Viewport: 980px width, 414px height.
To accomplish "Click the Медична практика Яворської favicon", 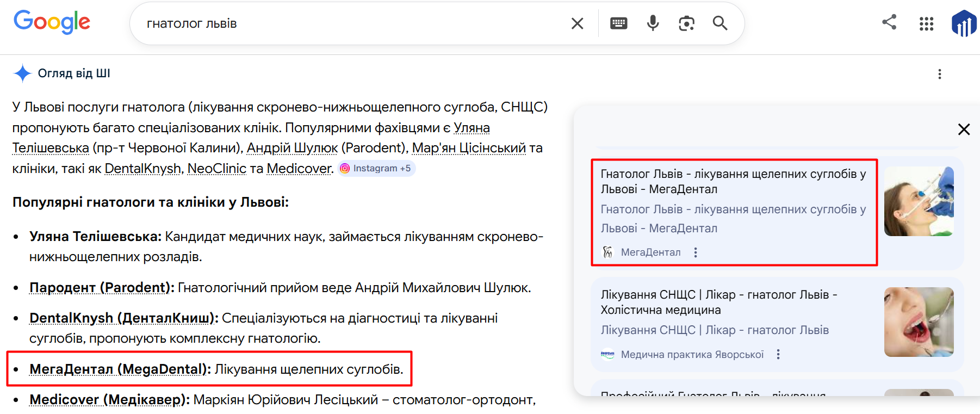I will pyautogui.click(x=607, y=355).
